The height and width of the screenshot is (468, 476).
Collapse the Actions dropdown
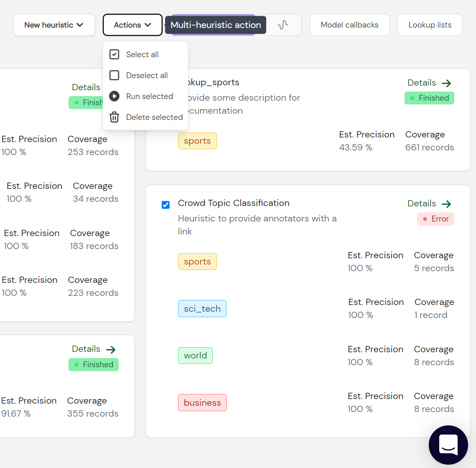pos(132,25)
